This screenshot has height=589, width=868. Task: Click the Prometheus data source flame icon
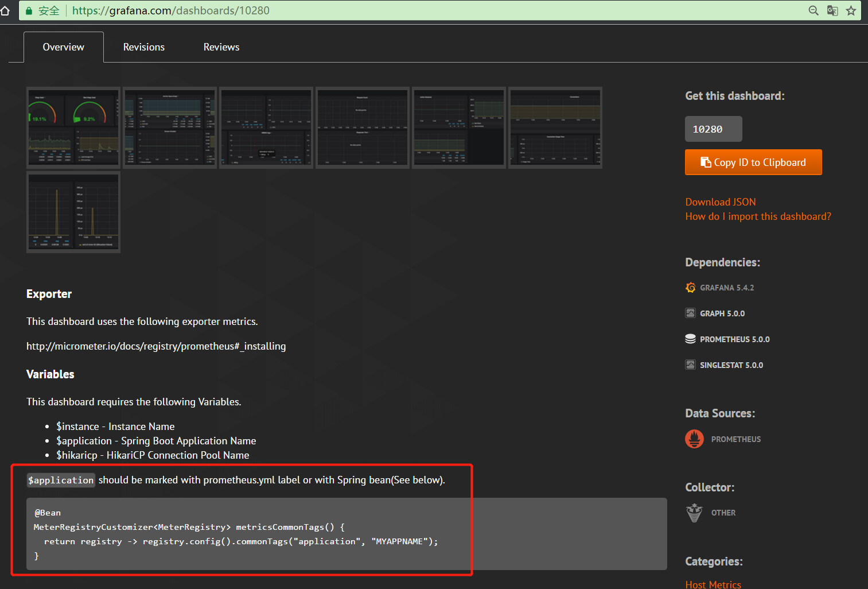point(695,439)
